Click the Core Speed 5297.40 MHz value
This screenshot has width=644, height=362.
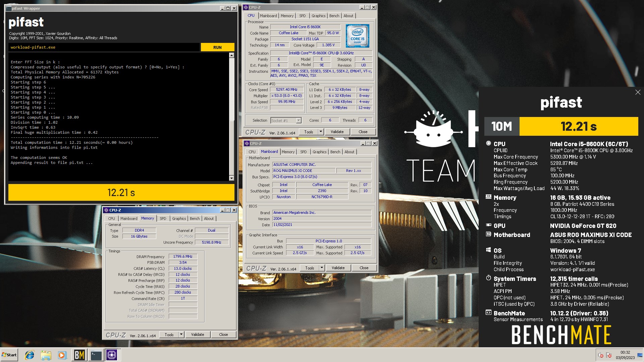(x=287, y=89)
